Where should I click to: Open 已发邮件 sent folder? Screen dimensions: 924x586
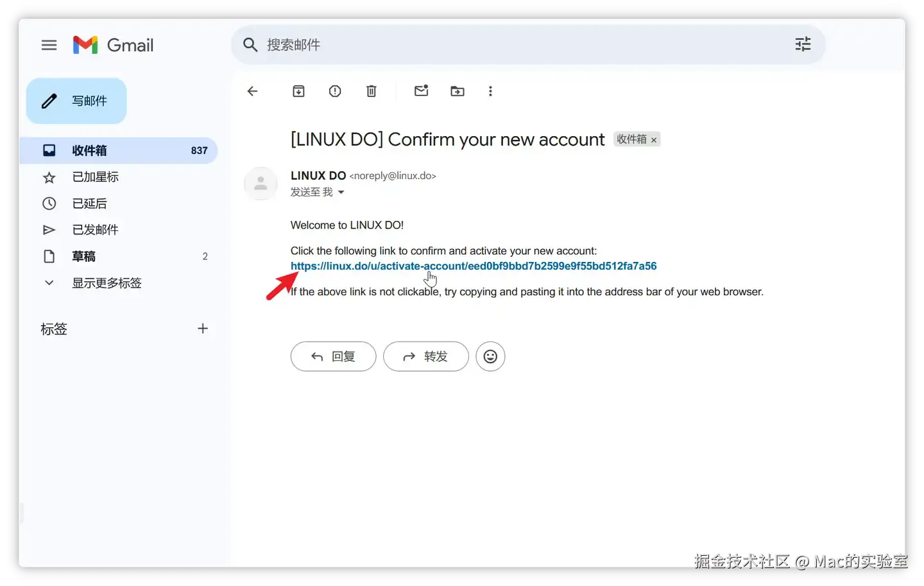click(119, 230)
